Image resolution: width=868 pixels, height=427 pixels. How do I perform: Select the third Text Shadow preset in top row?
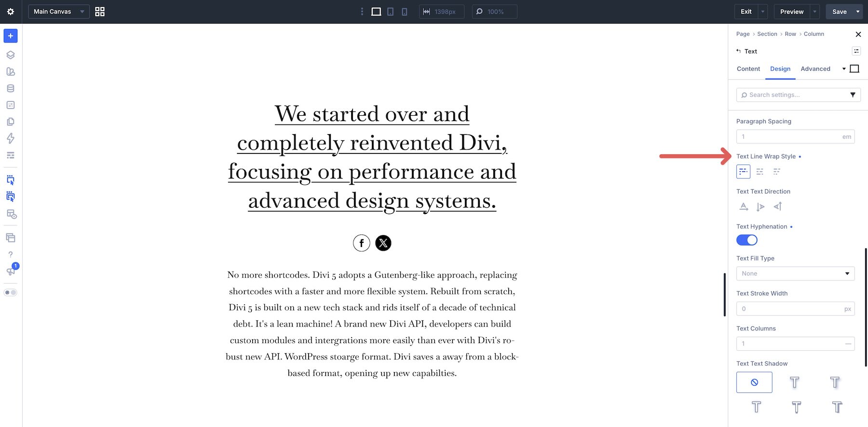click(835, 382)
